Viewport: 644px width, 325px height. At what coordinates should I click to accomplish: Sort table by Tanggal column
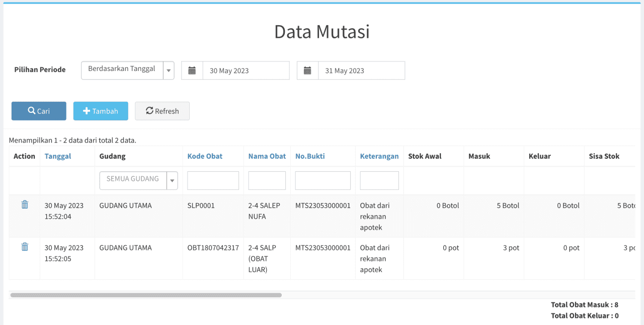coord(58,156)
